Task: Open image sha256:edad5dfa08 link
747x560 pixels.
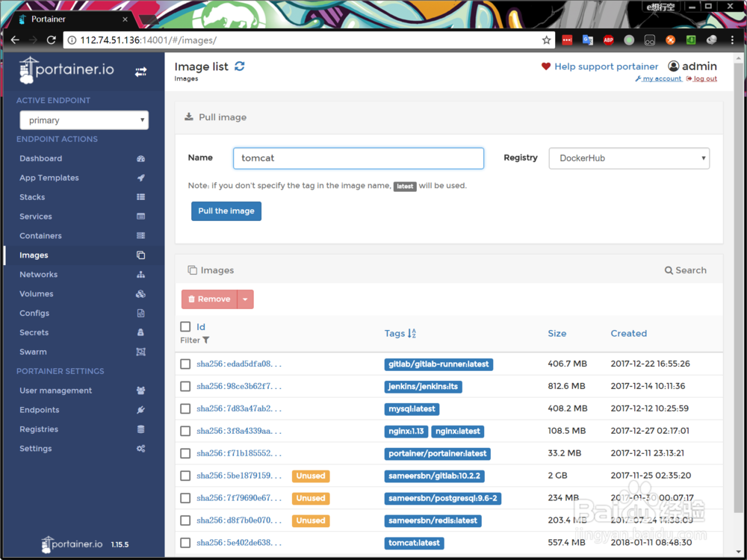Action: click(x=239, y=364)
